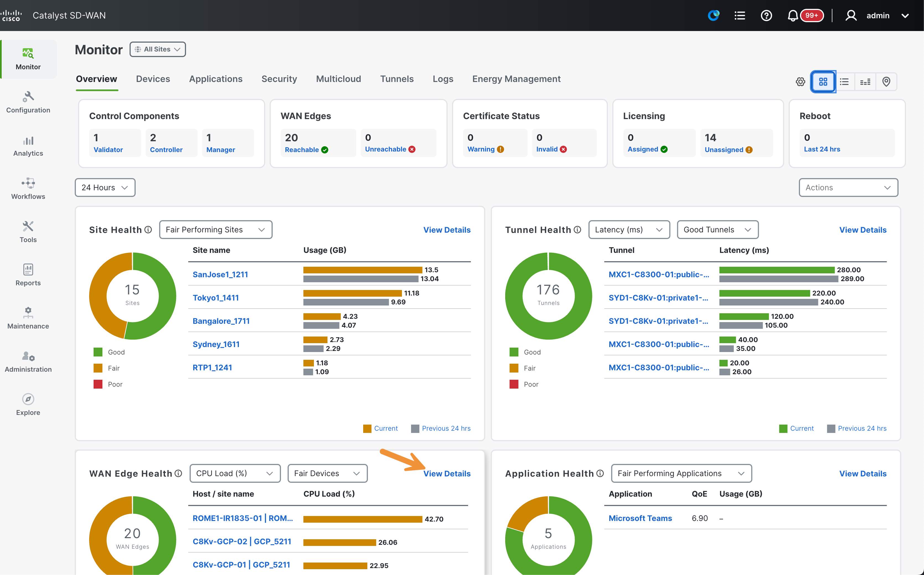Select the Overview tab
924x575 pixels.
tap(97, 79)
